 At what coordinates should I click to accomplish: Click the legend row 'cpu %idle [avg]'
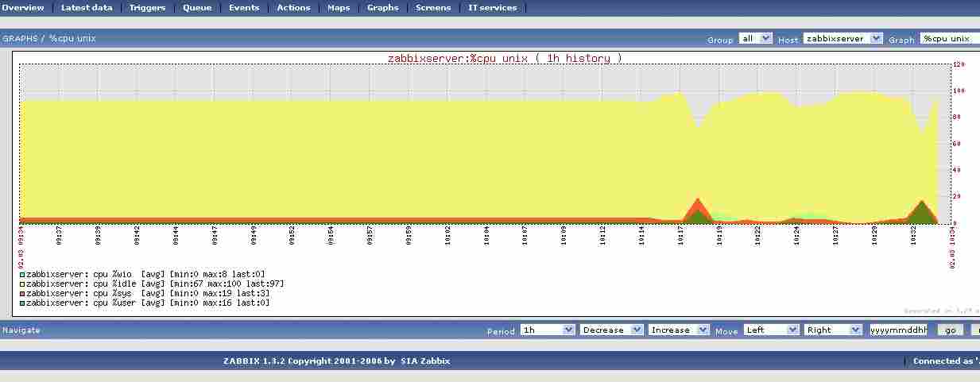click(152, 284)
